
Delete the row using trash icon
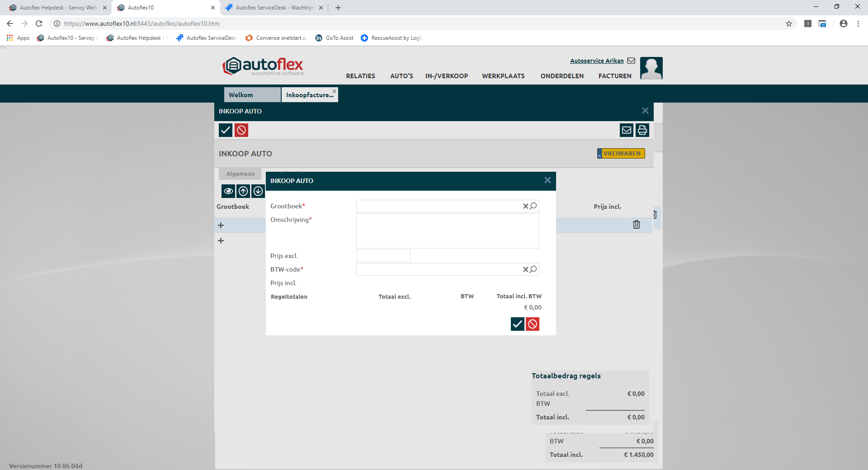(x=637, y=225)
